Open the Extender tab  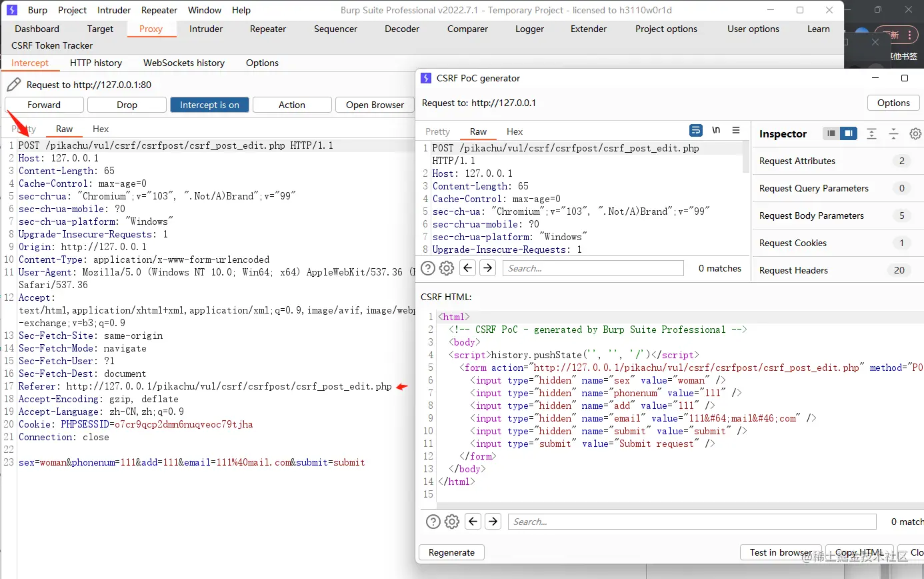(589, 29)
